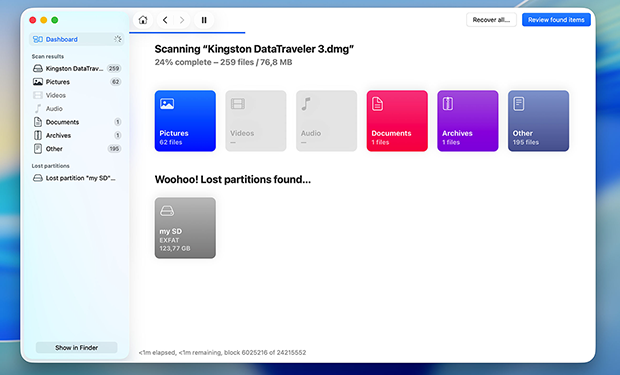
Task: Click the scanning spinner beside Dashboard
Action: click(x=117, y=39)
